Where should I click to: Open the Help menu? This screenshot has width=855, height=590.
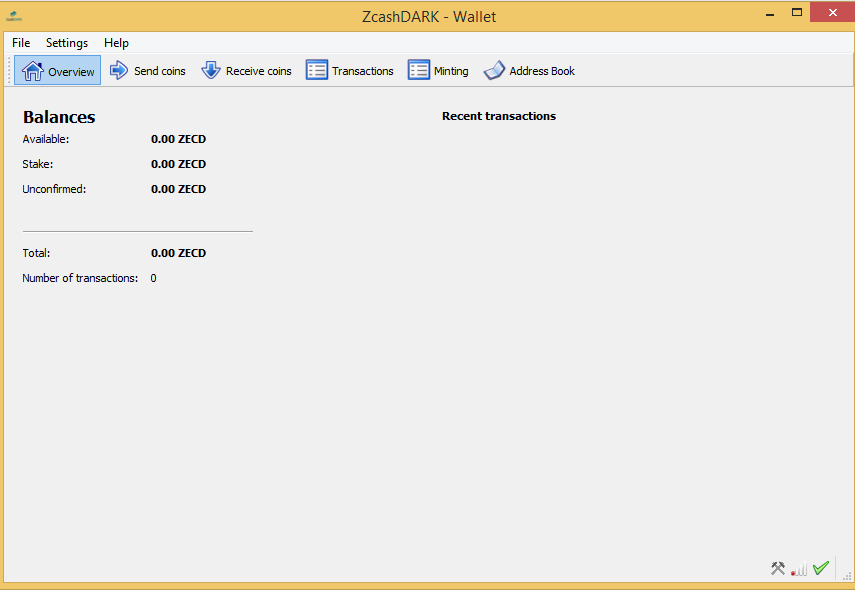pos(116,43)
